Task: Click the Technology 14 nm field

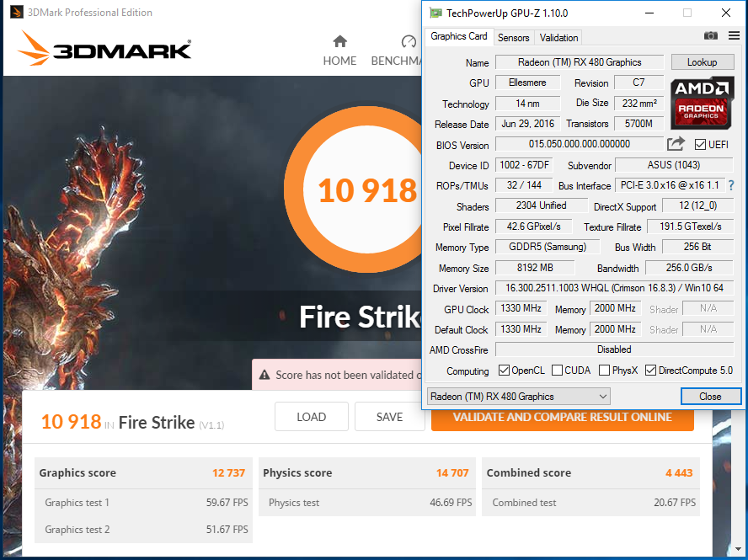Action: (x=527, y=103)
